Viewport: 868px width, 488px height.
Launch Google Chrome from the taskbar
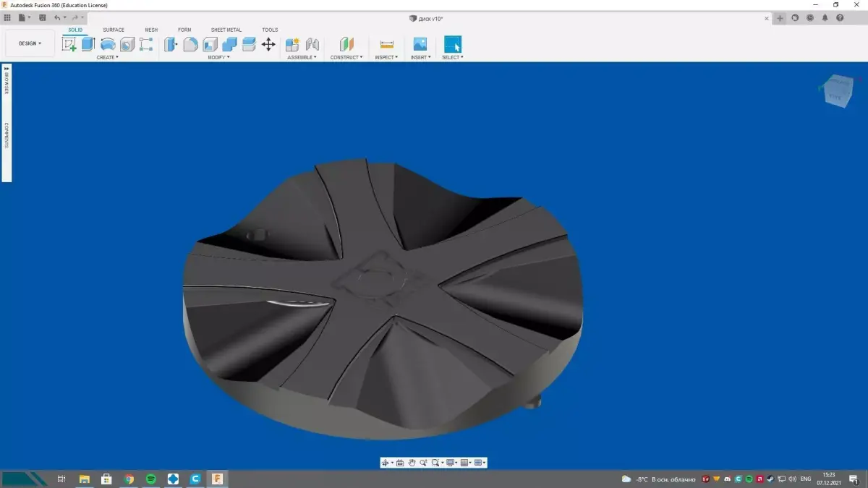pos(129,479)
